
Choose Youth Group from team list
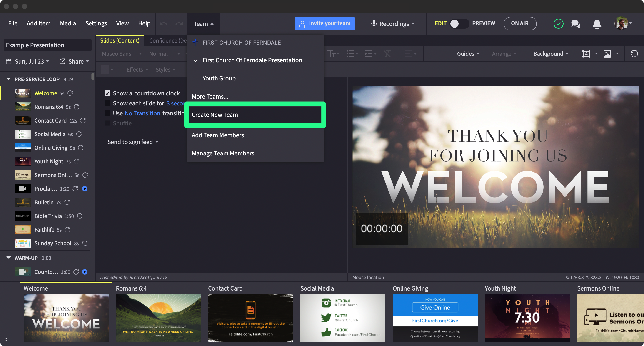click(219, 78)
